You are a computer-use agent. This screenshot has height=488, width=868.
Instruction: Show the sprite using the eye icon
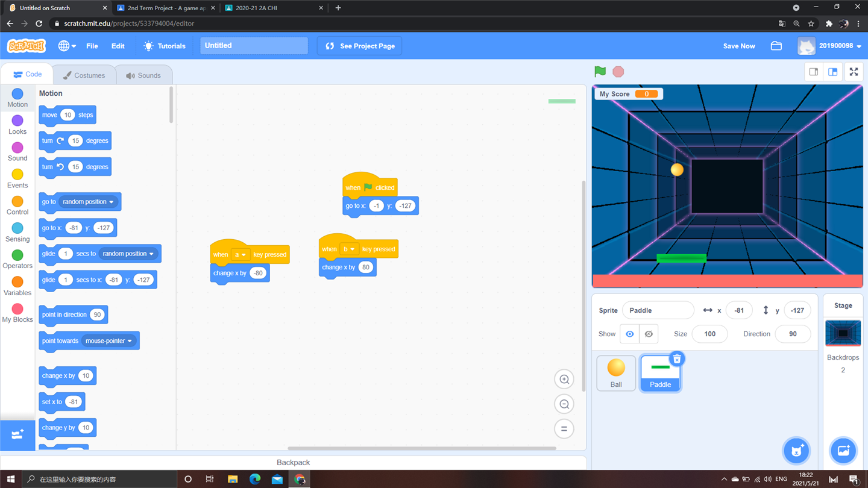(630, 334)
